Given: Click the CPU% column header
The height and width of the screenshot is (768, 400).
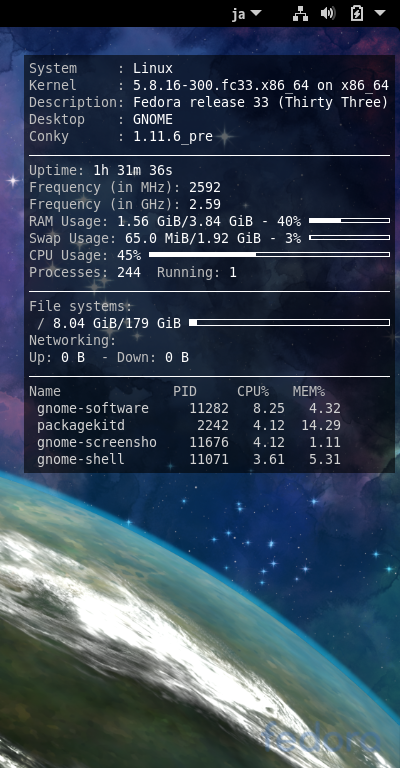Looking at the screenshot, I should (253, 391).
